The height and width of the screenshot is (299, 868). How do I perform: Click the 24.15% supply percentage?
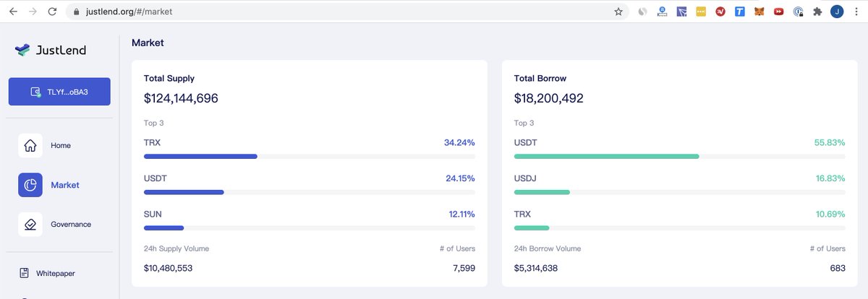coord(459,178)
